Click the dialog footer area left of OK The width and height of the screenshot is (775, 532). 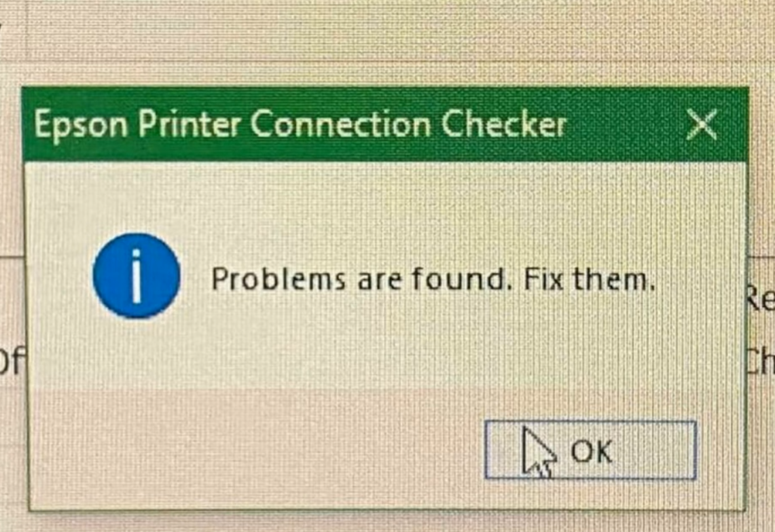pos(257,450)
